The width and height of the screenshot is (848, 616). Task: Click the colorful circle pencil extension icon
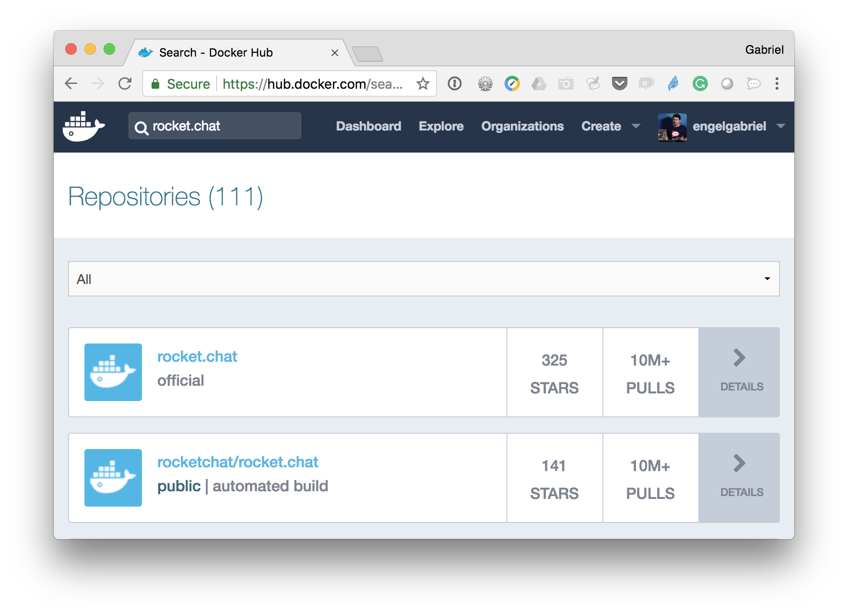point(512,83)
